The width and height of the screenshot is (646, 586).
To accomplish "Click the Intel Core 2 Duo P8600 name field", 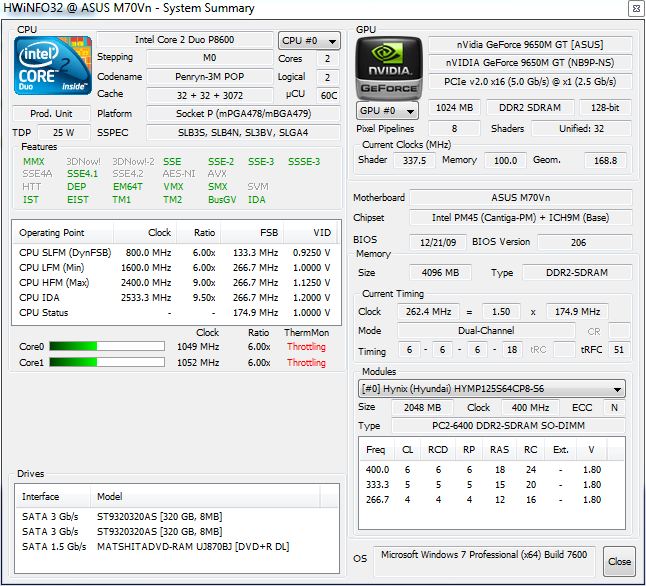I will point(185,40).
